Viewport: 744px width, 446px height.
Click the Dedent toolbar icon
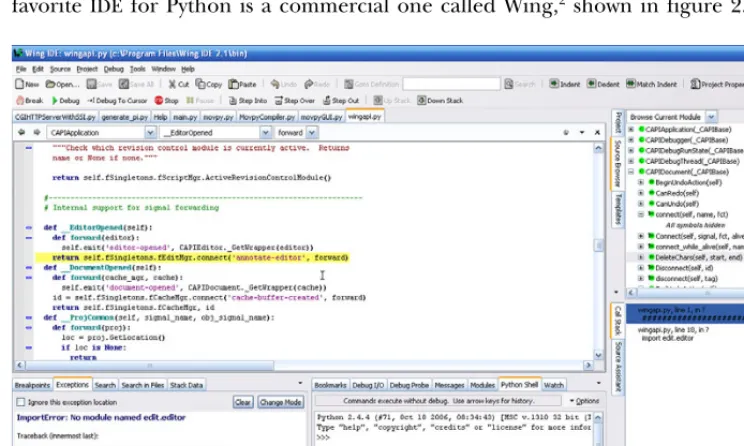(x=591, y=84)
